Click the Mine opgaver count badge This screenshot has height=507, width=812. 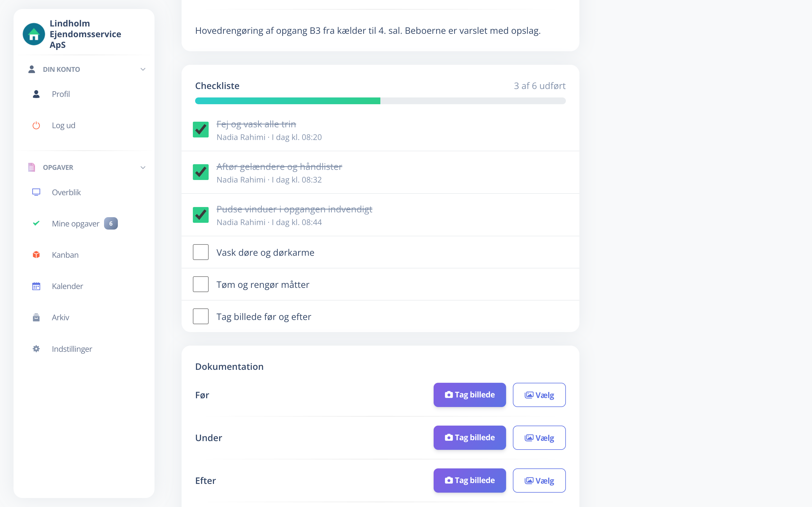click(111, 224)
